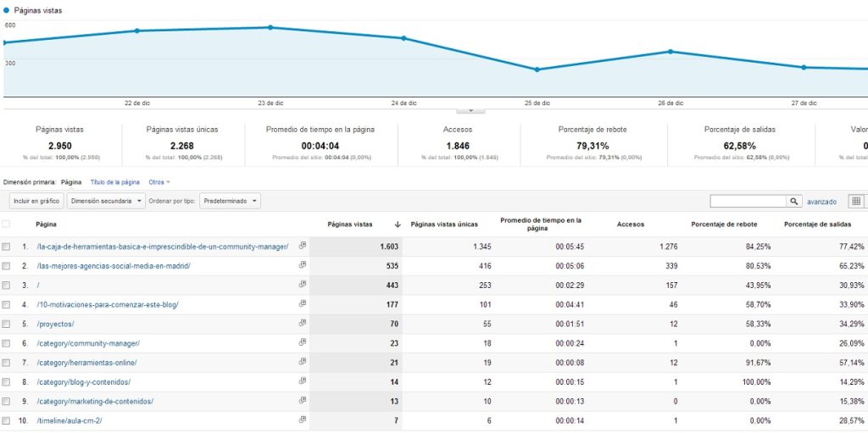Select the Página primary dimension
Viewport: 868px width, 433px height.
click(71, 182)
